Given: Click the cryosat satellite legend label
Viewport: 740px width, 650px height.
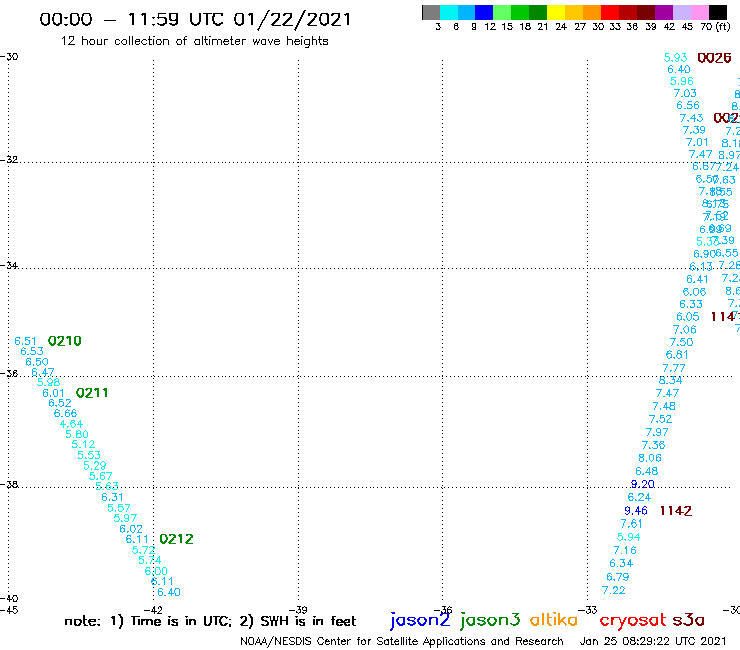Looking at the screenshot, I should click(632, 620).
